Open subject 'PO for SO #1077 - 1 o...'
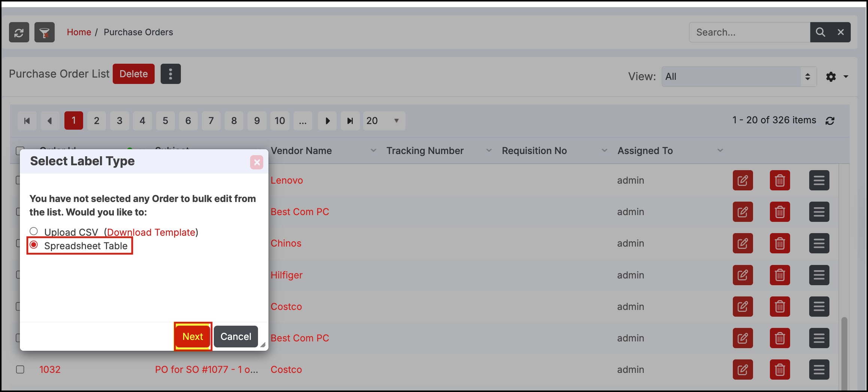The height and width of the screenshot is (392, 868). pyautogui.click(x=207, y=370)
